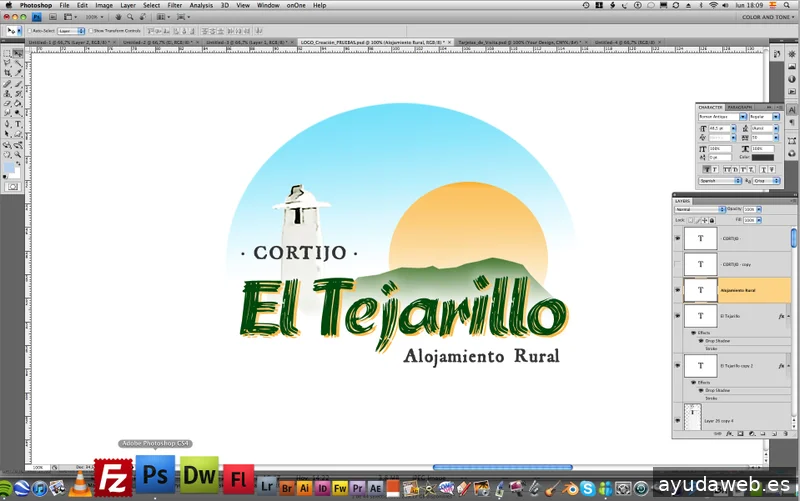Open Spotlight search in menu bar
This screenshot has height=501, width=800.
tap(787, 5)
